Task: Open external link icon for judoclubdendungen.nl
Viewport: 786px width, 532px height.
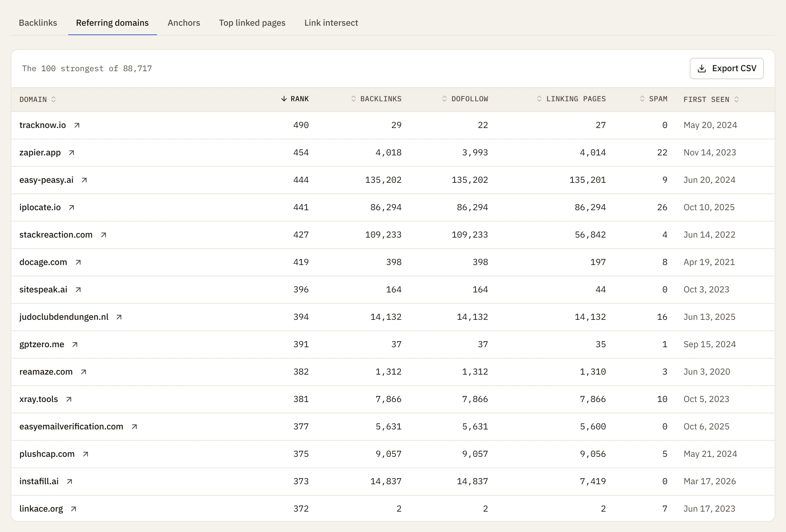Action: pyautogui.click(x=119, y=317)
